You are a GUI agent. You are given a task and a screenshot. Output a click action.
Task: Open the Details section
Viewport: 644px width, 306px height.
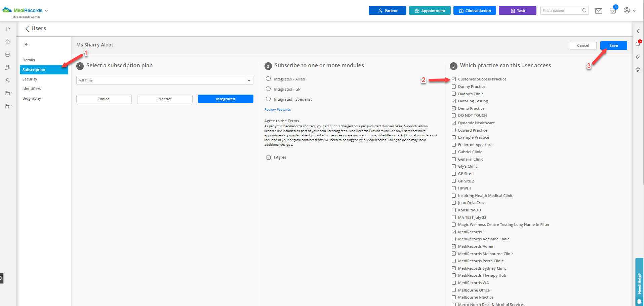point(29,60)
